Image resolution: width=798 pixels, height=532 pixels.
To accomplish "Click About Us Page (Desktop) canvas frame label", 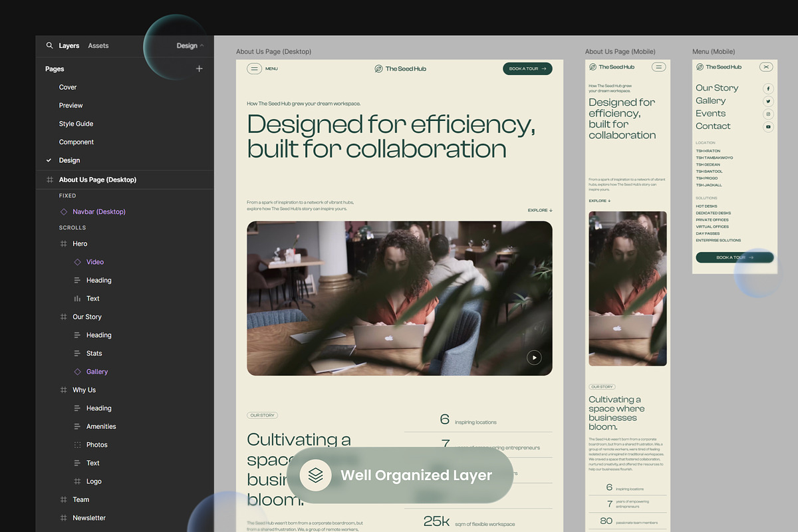I will 273,51.
